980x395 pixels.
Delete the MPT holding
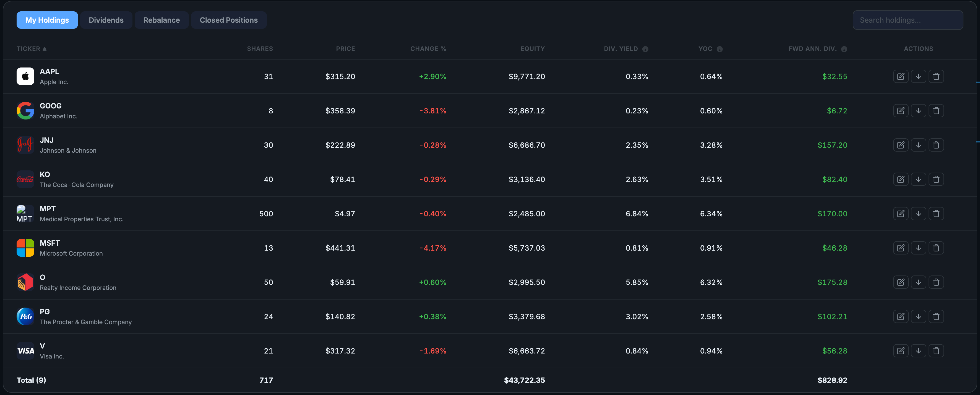click(x=936, y=214)
